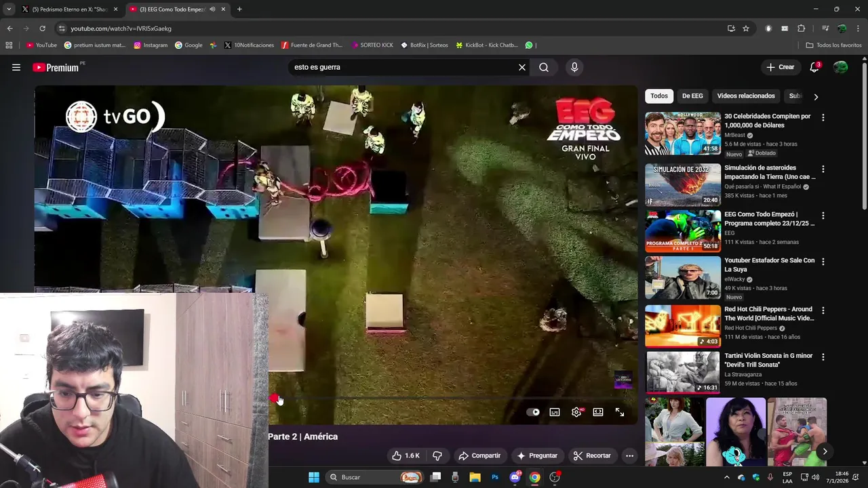Viewport: 868px width, 488px height.
Task: Open the tab search dropdown arrow
Action: pyautogui.click(x=8, y=9)
